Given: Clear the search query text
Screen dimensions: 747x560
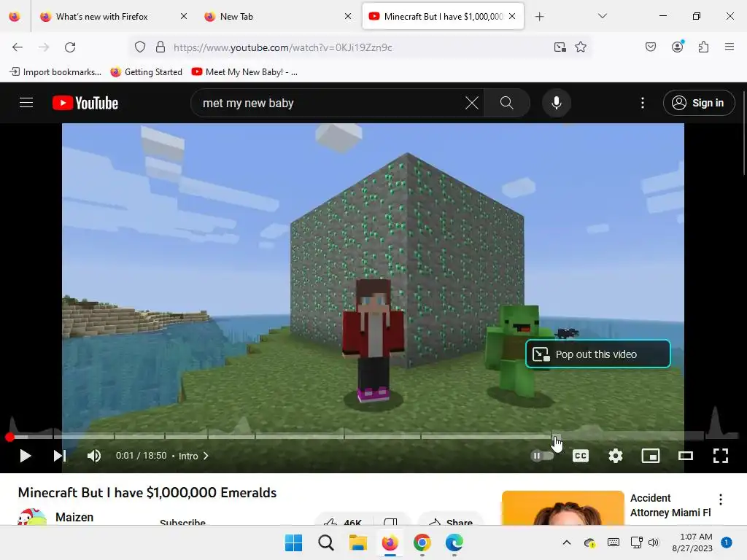Looking at the screenshot, I should point(472,103).
